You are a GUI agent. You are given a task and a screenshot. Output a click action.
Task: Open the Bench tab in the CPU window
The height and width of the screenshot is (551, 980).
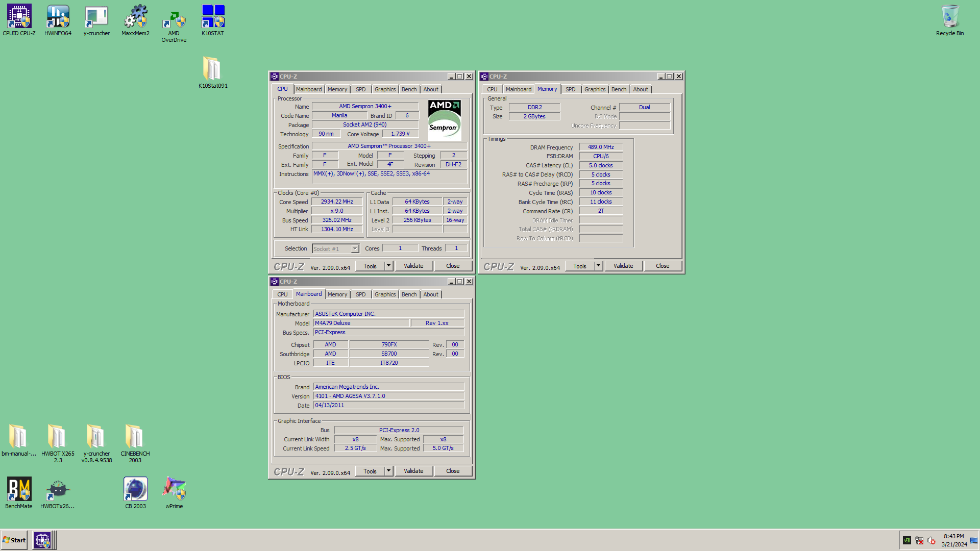point(409,89)
